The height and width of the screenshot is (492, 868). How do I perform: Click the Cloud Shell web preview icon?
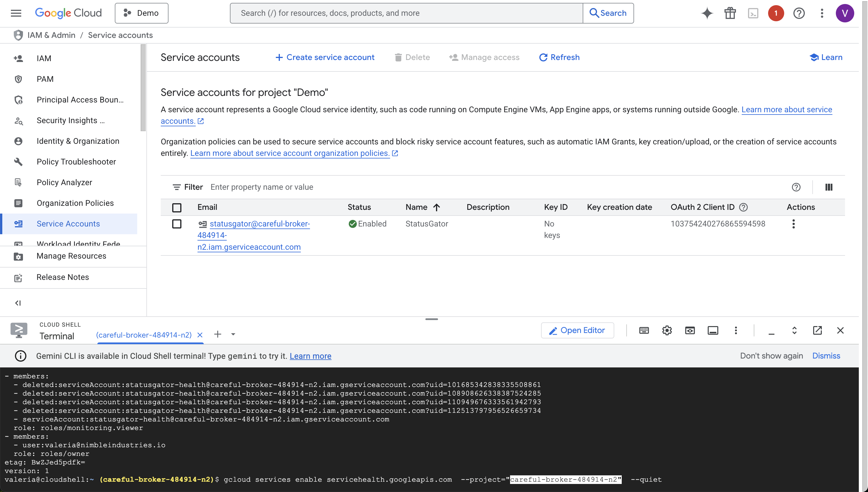tap(689, 330)
